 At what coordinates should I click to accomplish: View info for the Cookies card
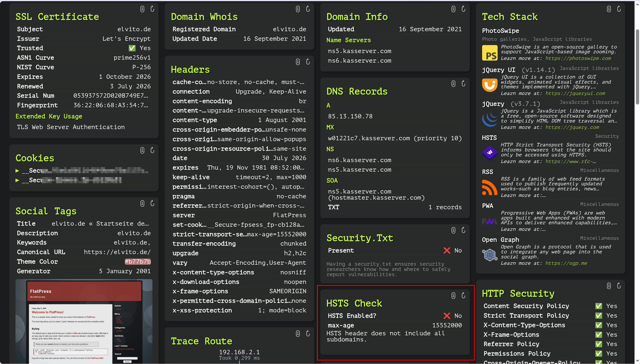pos(142,150)
